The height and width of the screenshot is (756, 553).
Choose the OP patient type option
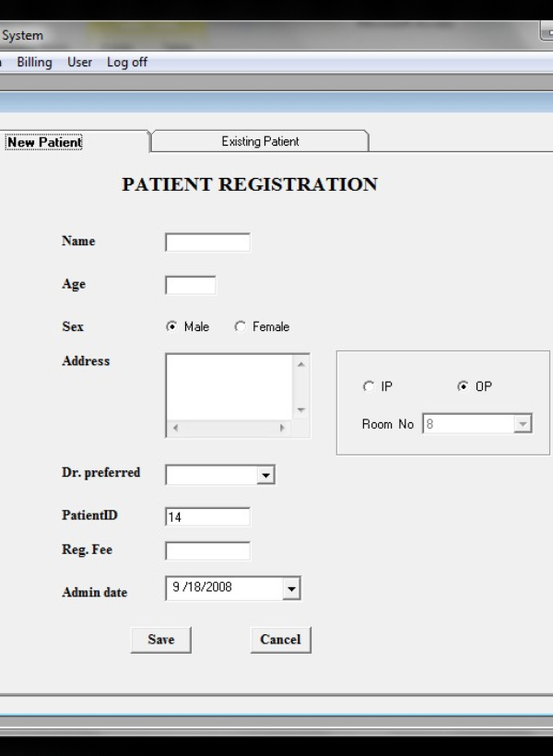[463, 387]
